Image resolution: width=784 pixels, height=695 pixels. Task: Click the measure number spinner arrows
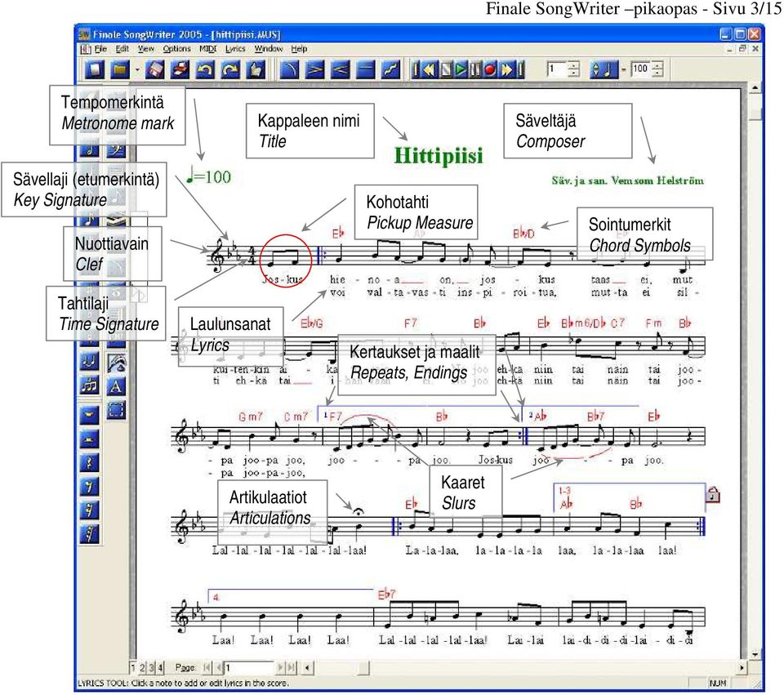coord(574,69)
